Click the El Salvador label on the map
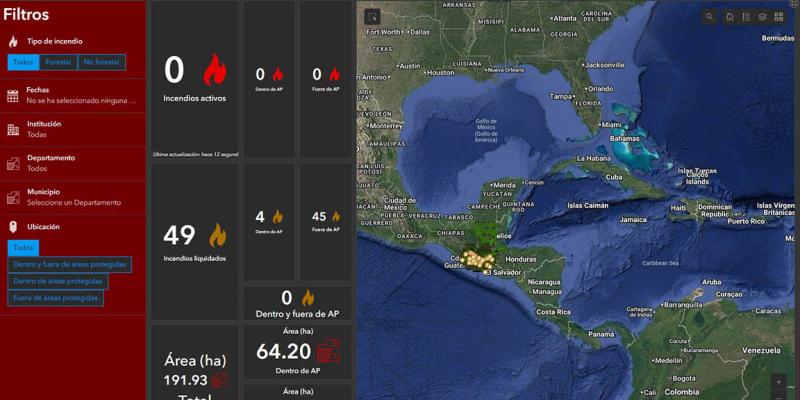This screenshot has height=400, width=800. (503, 273)
